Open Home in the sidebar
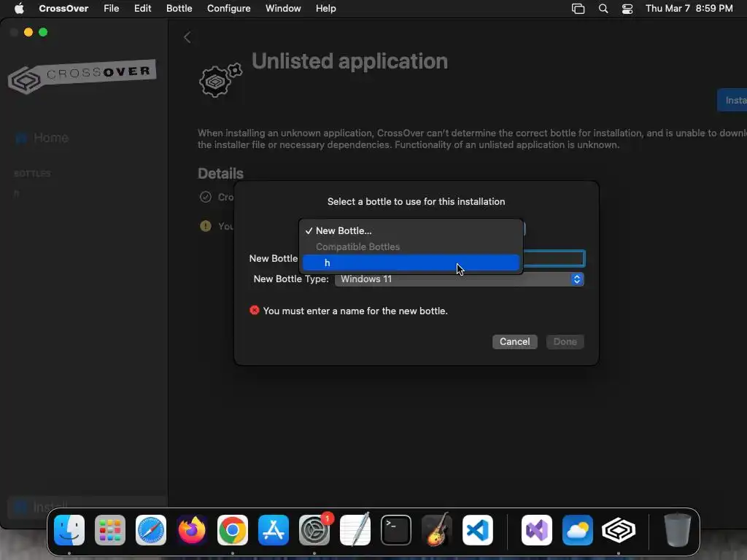747x560 pixels. coord(42,138)
